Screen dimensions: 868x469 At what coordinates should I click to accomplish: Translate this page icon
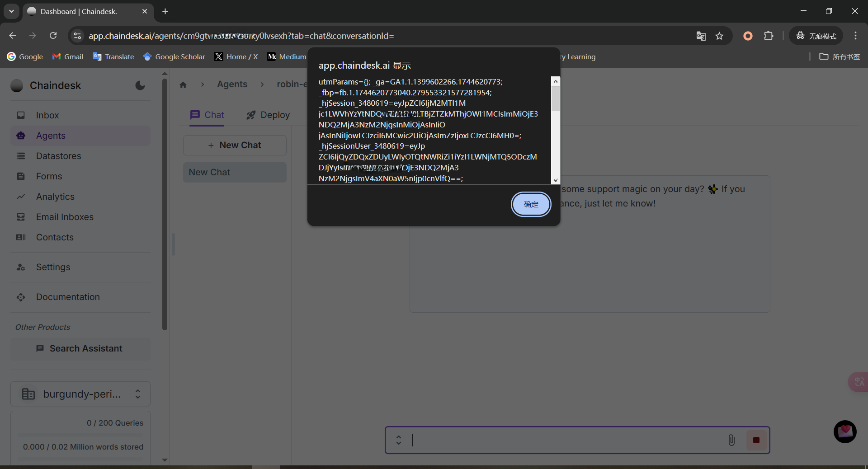click(x=701, y=36)
